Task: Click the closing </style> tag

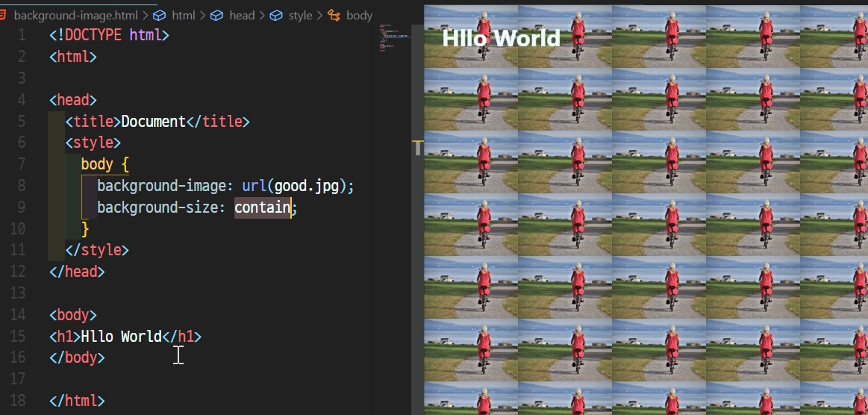Action: click(97, 250)
